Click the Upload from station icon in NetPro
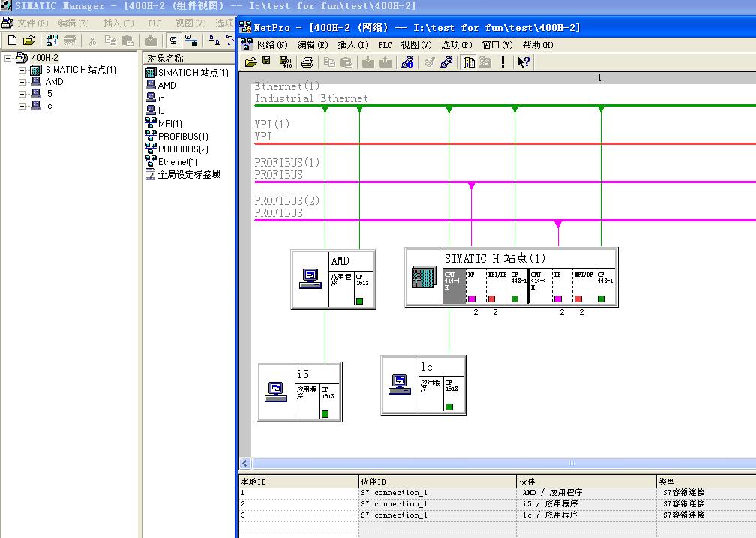Viewport: 756px width, 538px height. (385, 62)
